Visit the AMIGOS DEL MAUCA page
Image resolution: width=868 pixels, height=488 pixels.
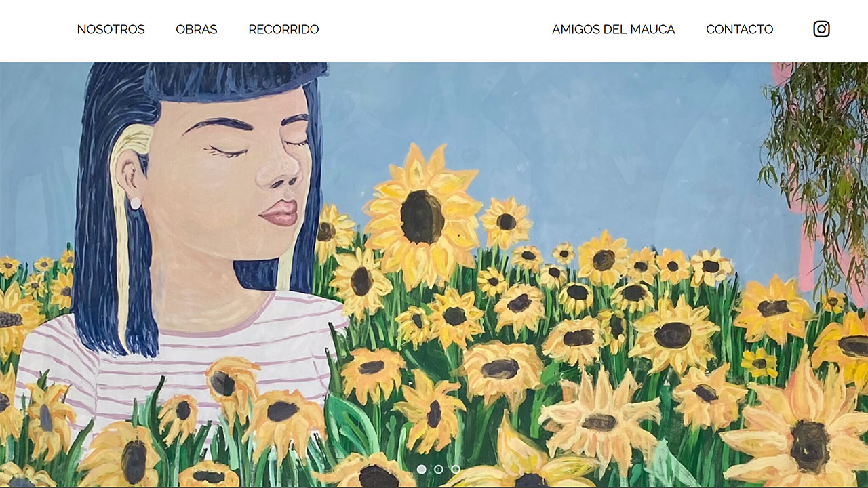click(x=614, y=29)
